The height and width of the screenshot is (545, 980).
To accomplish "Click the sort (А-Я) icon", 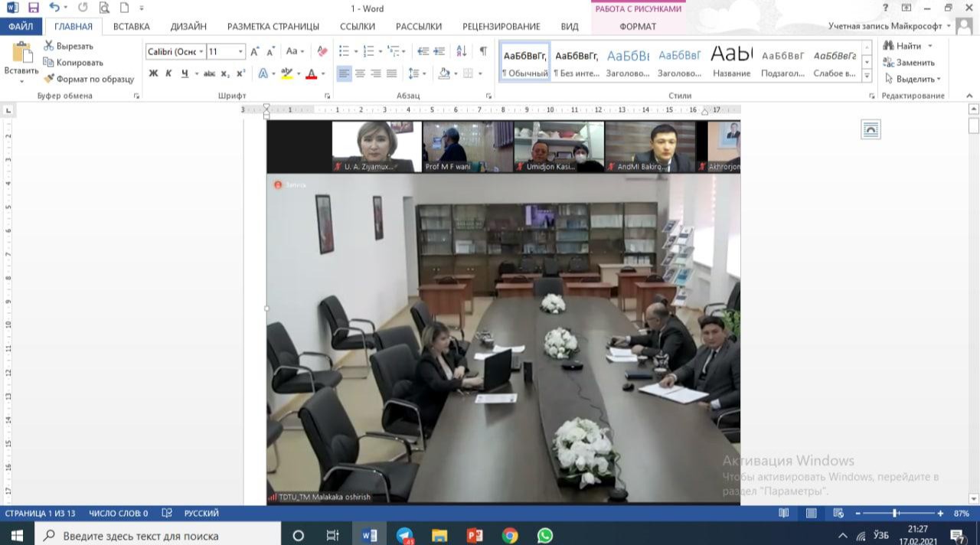I will point(462,51).
